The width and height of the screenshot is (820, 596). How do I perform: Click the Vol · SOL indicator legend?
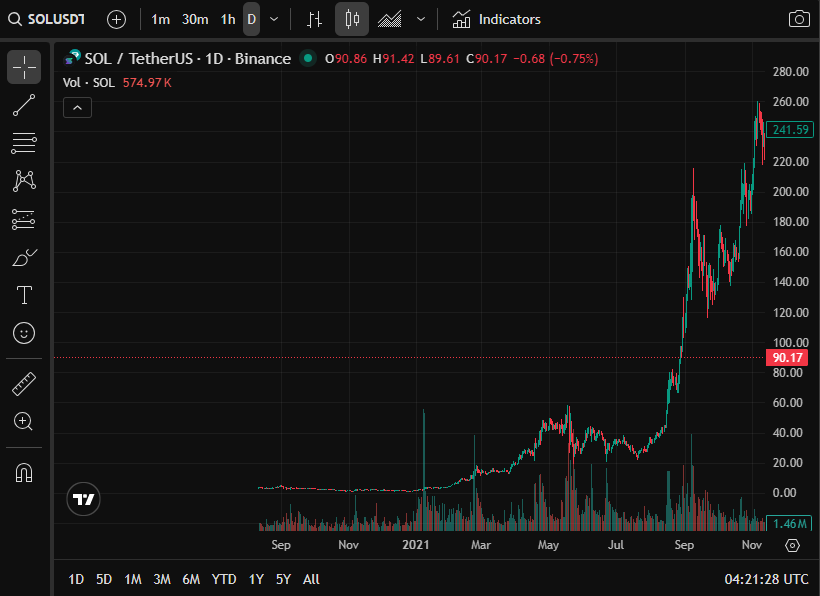pyautogui.click(x=88, y=83)
